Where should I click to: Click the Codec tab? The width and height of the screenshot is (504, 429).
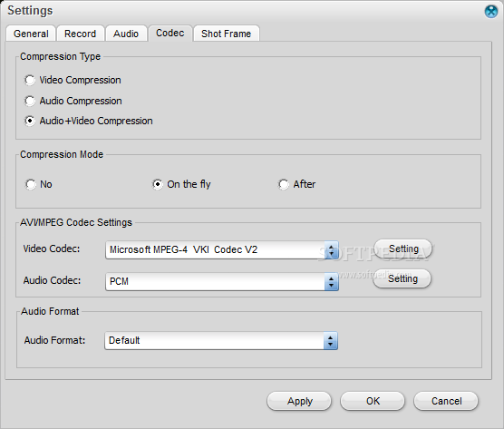[170, 33]
